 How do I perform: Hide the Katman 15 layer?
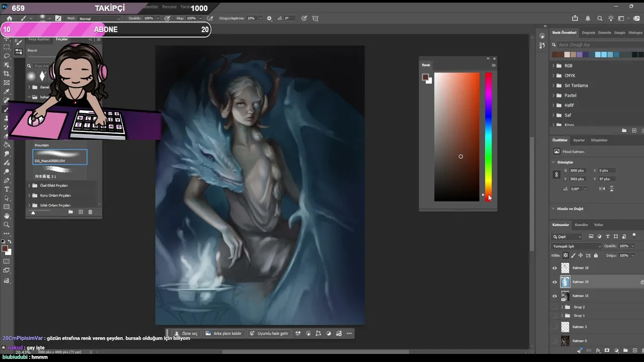click(555, 296)
